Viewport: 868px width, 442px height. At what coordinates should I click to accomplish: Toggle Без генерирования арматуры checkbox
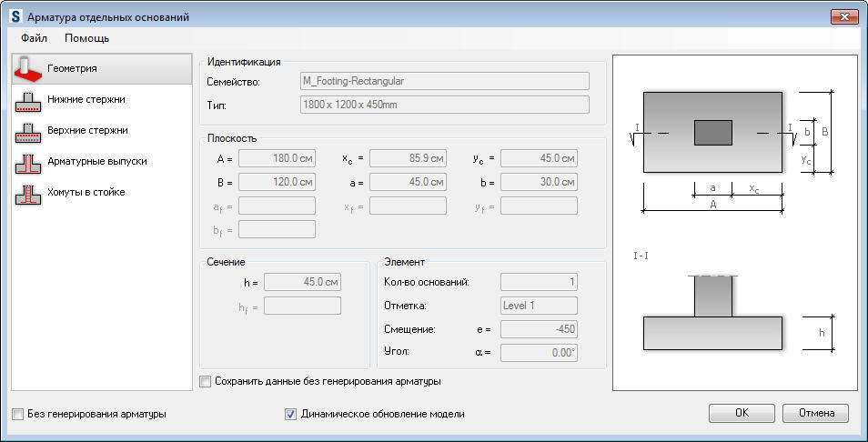pyautogui.click(x=18, y=414)
